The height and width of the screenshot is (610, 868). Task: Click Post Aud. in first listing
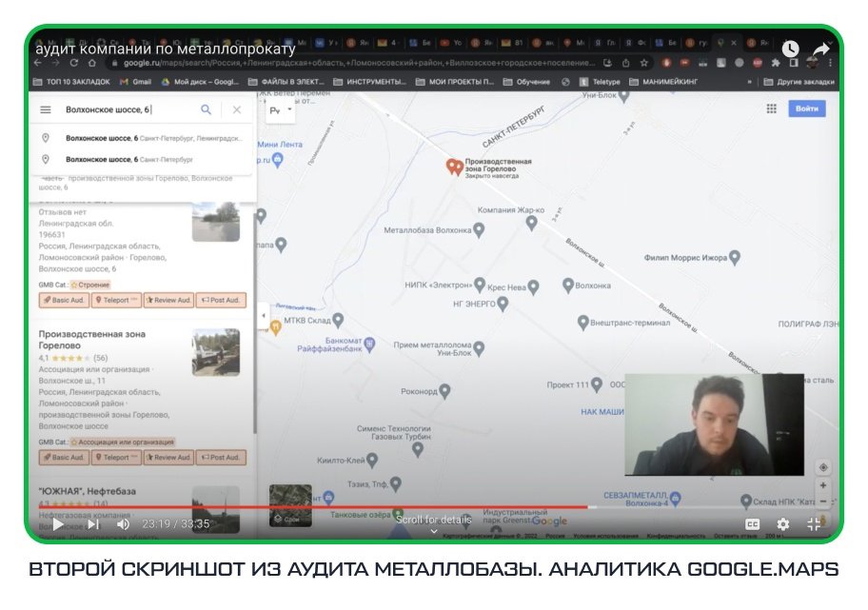tap(221, 300)
